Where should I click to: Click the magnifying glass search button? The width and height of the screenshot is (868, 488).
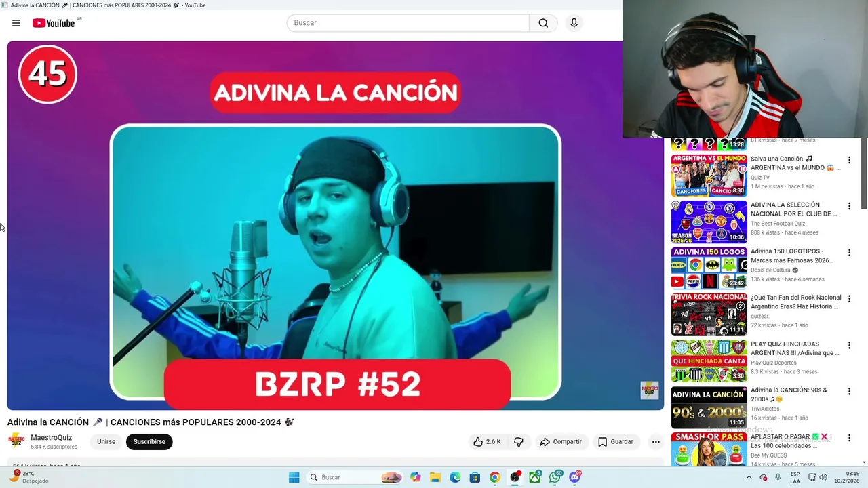[x=543, y=23]
